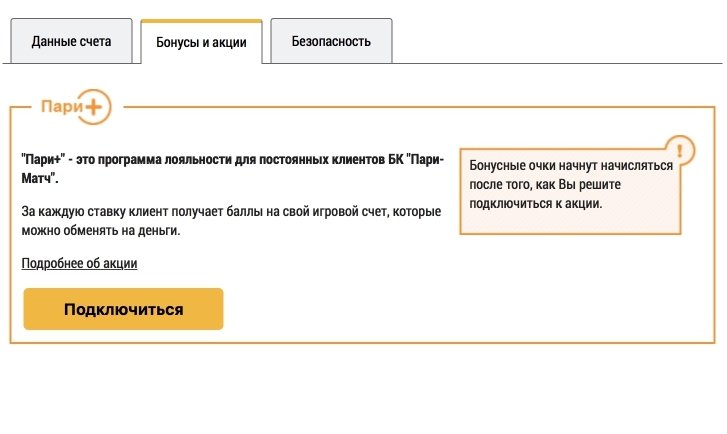Click the "подключиться к акции." notice line
Image resolution: width=727 pixels, height=434 pixels.
535,203
